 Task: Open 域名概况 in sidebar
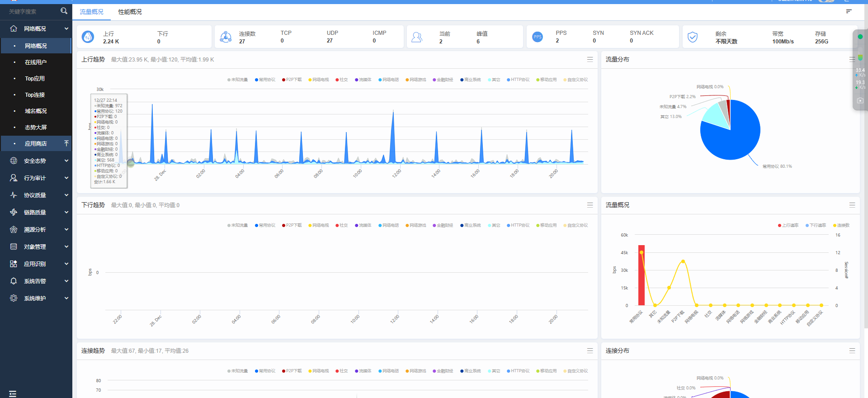pos(36,111)
